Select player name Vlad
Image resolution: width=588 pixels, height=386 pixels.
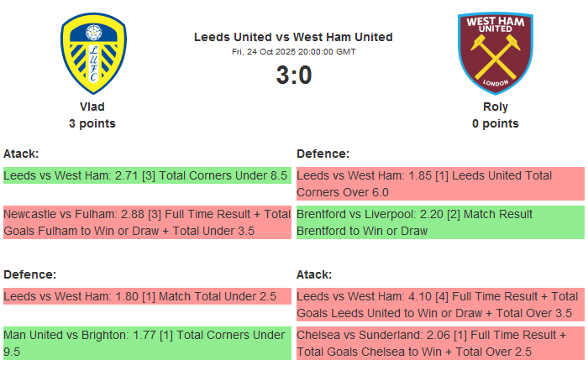click(92, 107)
